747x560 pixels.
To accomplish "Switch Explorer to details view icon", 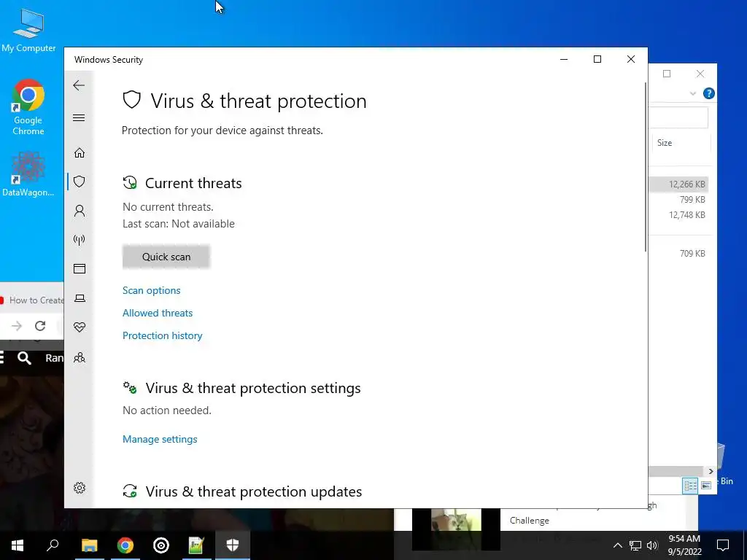I will pos(690,485).
